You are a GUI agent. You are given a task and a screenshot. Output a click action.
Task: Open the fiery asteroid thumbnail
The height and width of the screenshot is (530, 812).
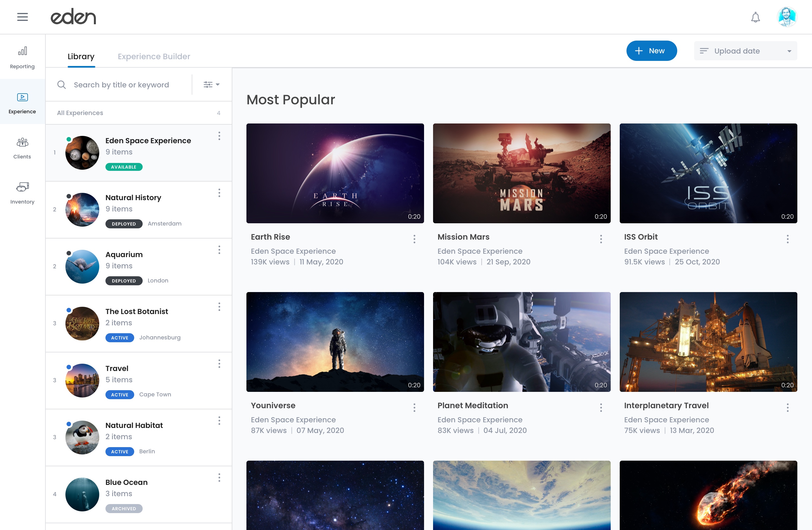[x=708, y=495]
